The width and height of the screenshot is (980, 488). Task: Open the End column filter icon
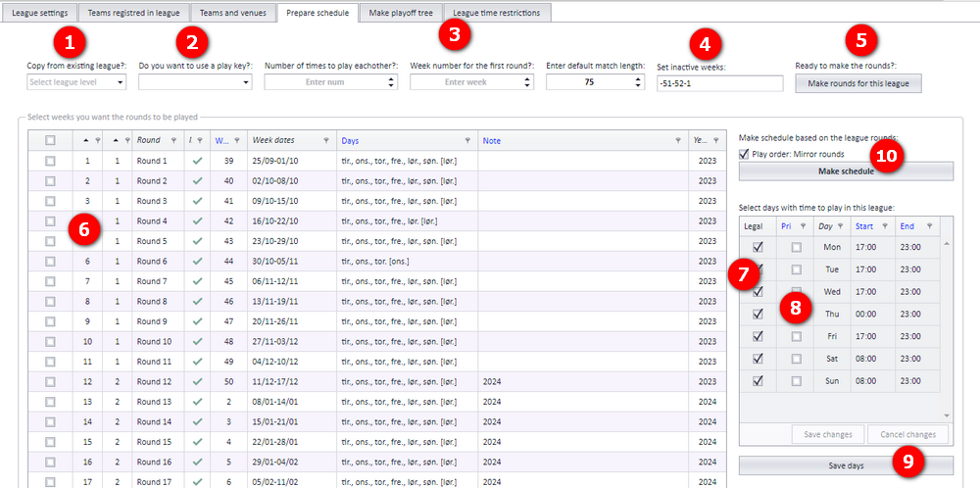[x=929, y=226]
